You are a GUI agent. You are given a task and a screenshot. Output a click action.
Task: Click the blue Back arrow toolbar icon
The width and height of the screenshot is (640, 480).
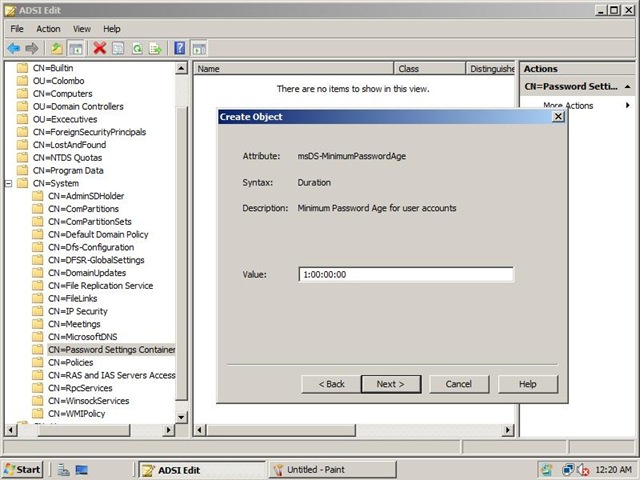14,49
